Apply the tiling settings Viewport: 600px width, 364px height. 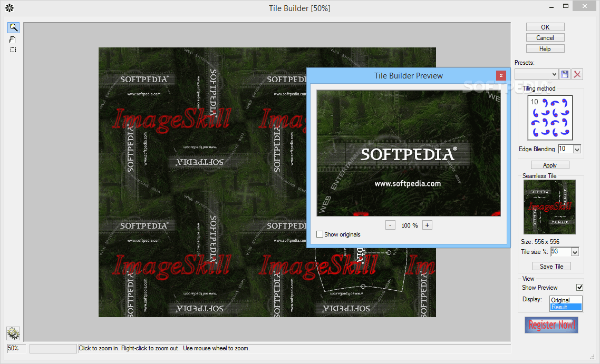[x=550, y=165]
